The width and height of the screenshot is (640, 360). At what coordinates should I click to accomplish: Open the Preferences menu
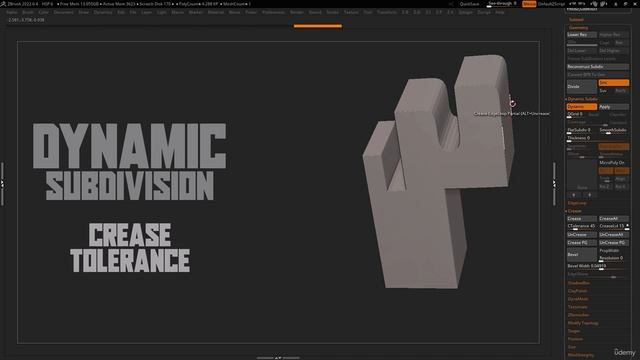[x=273, y=12]
